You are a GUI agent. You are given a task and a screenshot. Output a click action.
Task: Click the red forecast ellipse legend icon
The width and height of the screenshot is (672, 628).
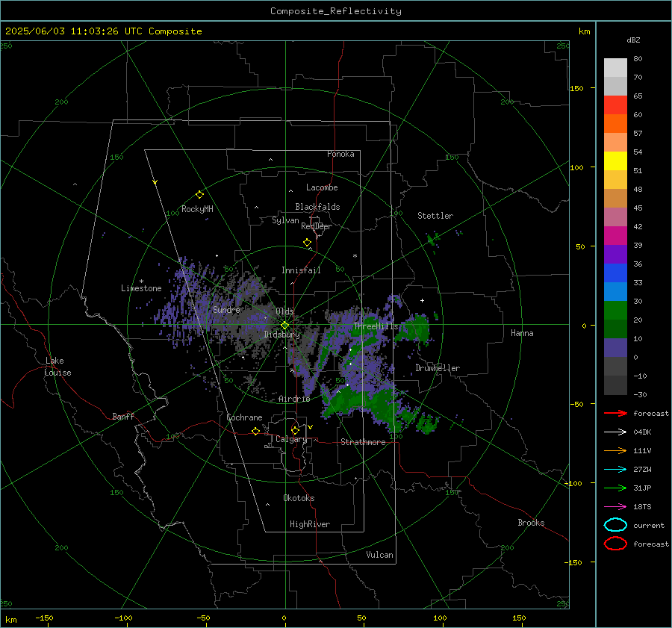tap(615, 544)
